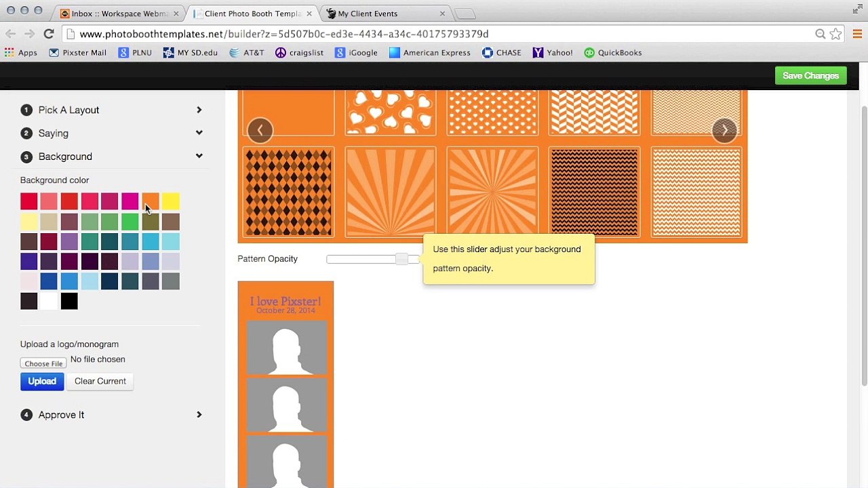Screen dimensions: 868x488
Task: Open the zoom magnifier icon in address bar
Action: [x=821, y=34]
